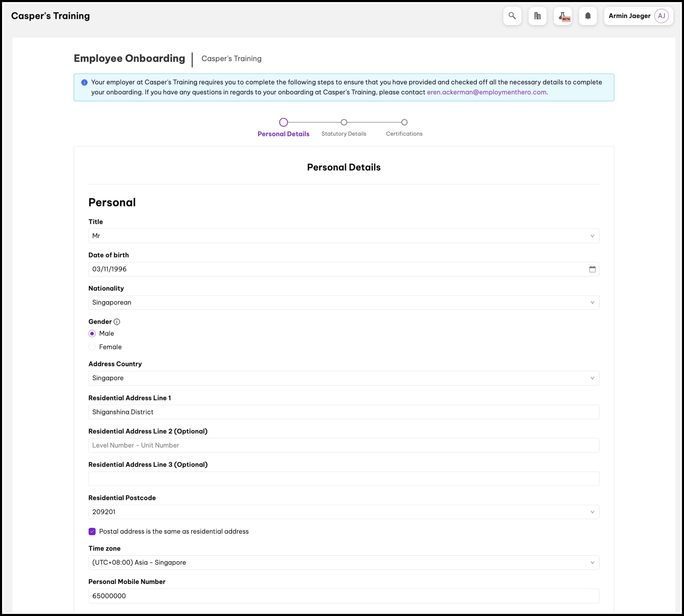Open the Nationality dropdown
Viewport: 684px width, 616px height.
click(592, 303)
